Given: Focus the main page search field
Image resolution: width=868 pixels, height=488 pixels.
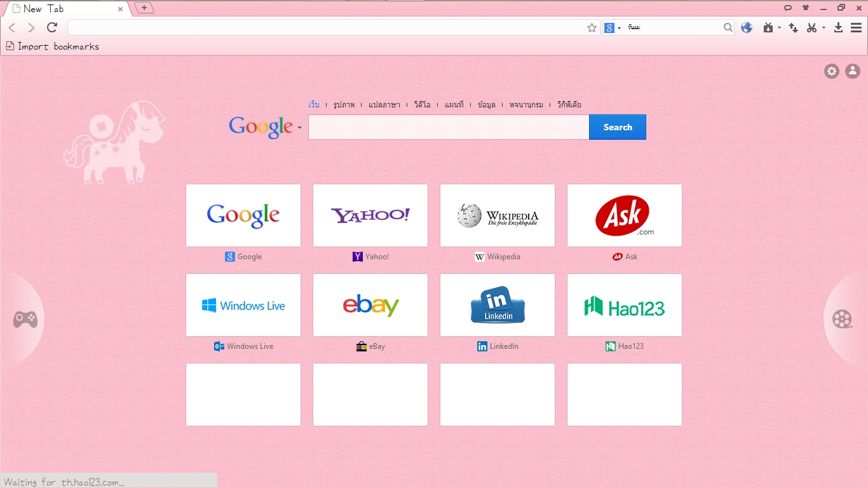Looking at the screenshot, I should pos(449,127).
